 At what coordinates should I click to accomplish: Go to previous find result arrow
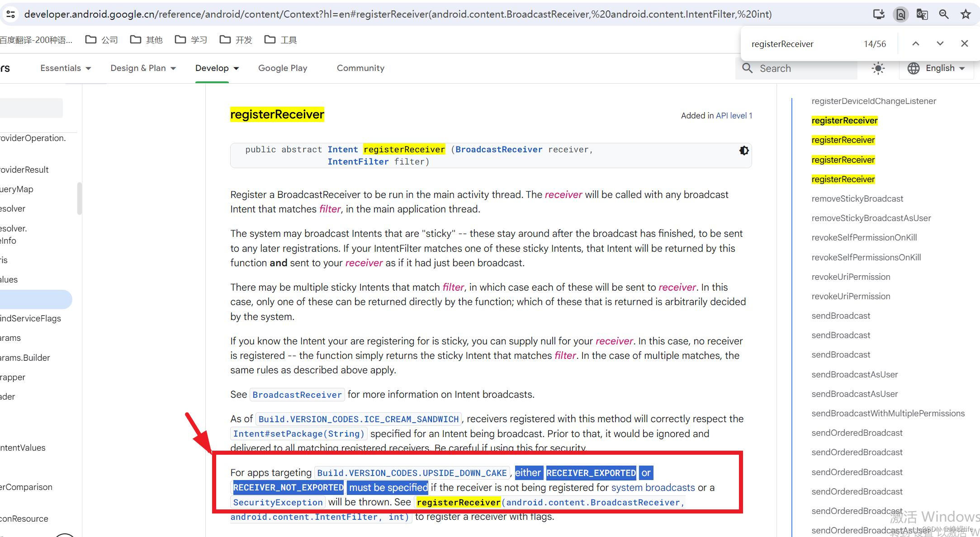point(916,43)
